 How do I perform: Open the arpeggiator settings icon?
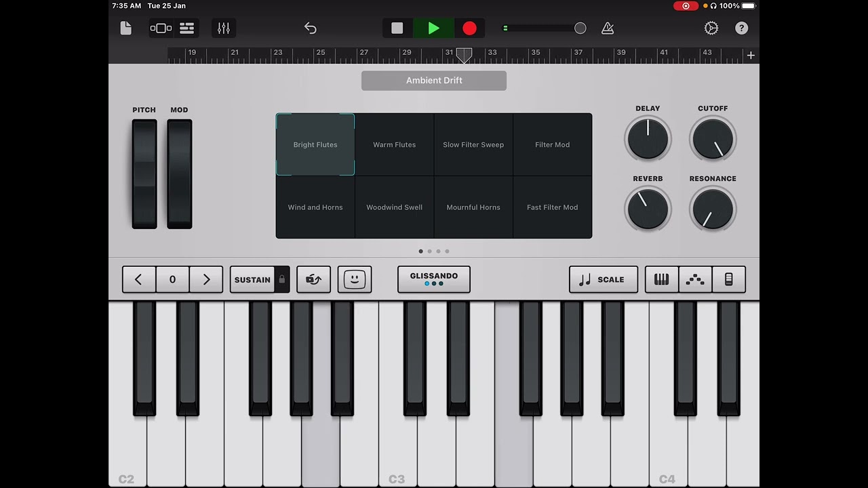(x=314, y=279)
